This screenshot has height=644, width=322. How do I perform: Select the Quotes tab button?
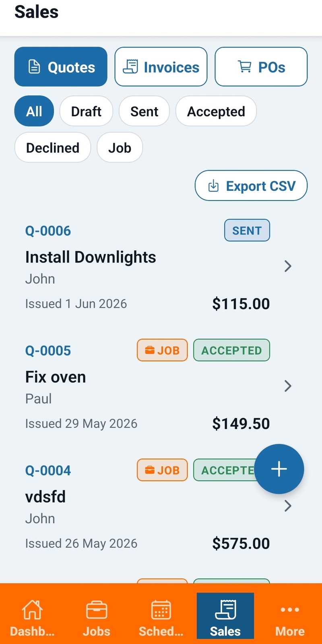(x=61, y=67)
